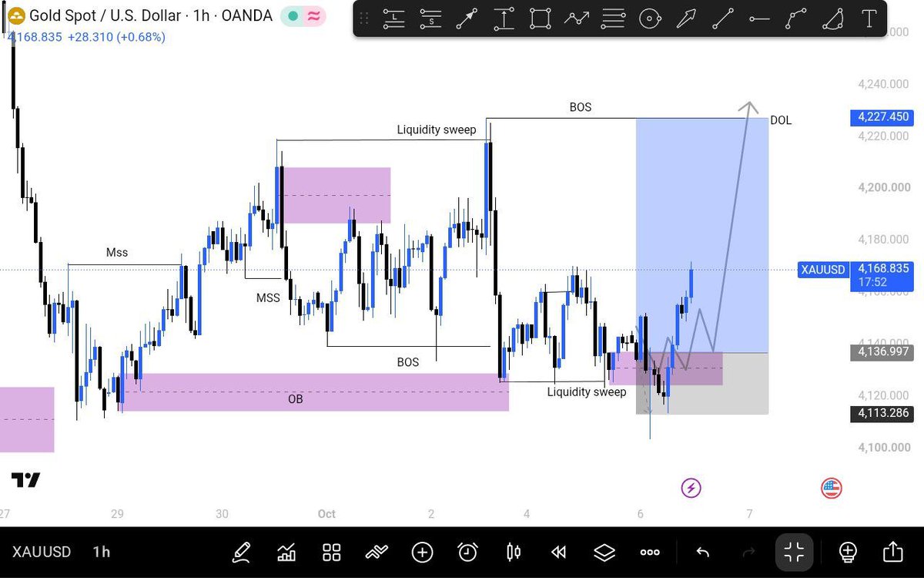Choose the Fib Retracement lines tool
Screen dimensions: 924x578
pyautogui.click(x=614, y=18)
